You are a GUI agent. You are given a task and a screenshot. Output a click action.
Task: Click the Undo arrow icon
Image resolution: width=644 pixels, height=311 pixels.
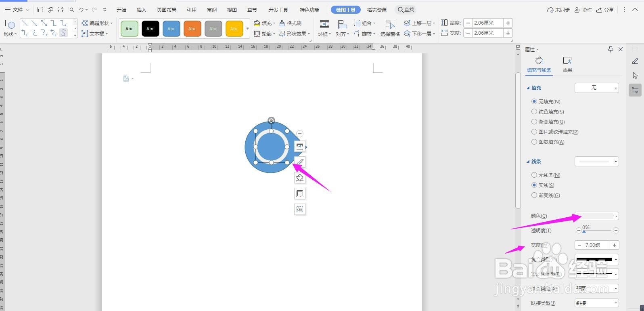click(x=81, y=10)
